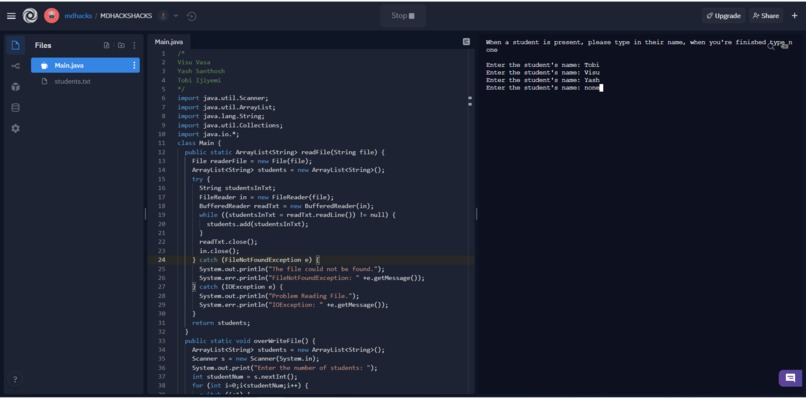Image resolution: width=806 pixels, height=398 pixels.
Task: Open the Database sidebar icon
Action: coord(15,107)
